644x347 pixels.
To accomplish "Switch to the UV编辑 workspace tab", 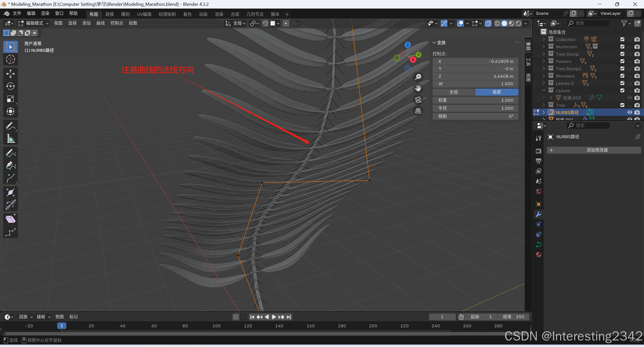I will 144,14.
